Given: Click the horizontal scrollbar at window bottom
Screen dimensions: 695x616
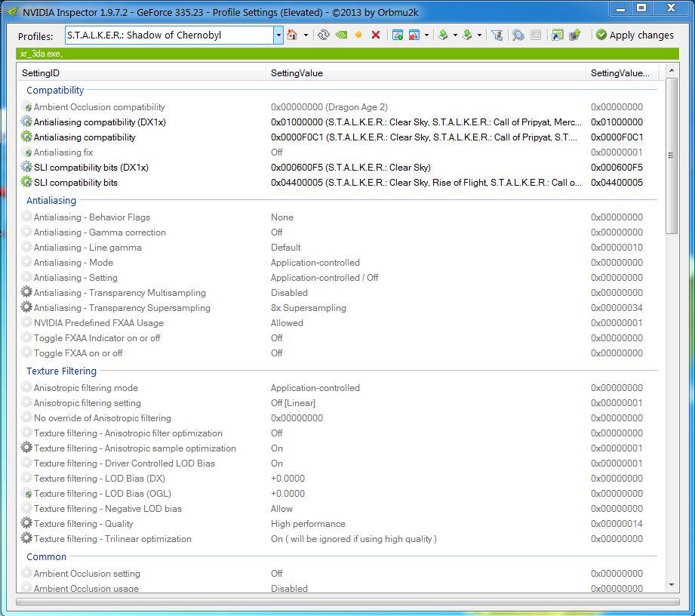Looking at the screenshot, I should (x=347, y=602).
